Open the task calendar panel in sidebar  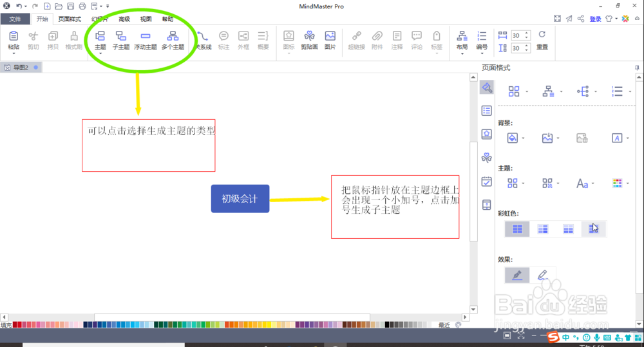click(x=487, y=181)
